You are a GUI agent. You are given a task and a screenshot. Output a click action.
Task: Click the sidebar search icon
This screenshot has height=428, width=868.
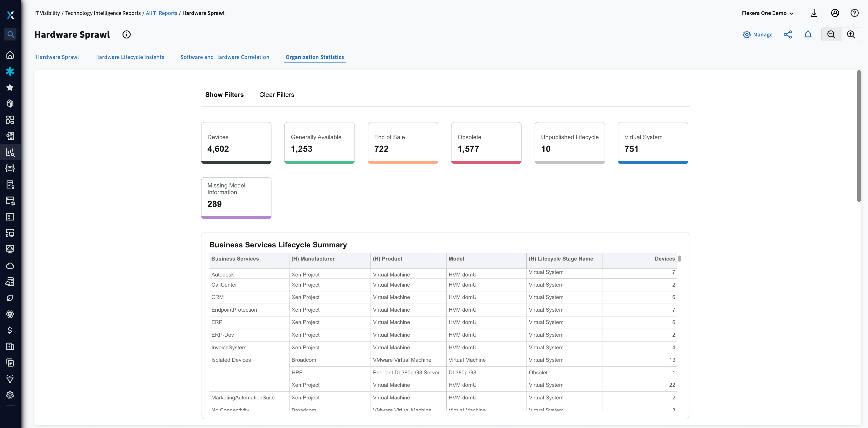10,34
